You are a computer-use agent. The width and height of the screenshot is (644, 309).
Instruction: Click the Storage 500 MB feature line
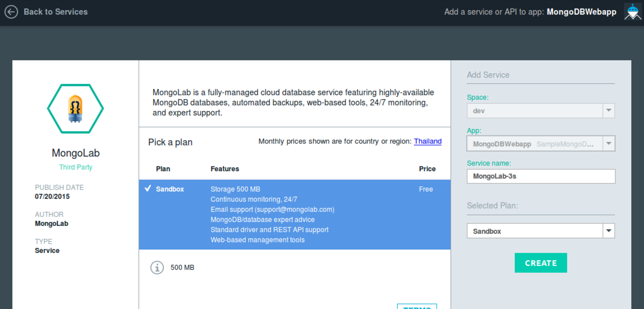235,189
